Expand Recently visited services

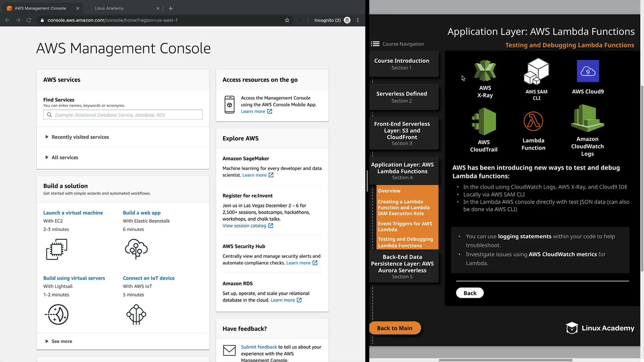tap(80, 137)
